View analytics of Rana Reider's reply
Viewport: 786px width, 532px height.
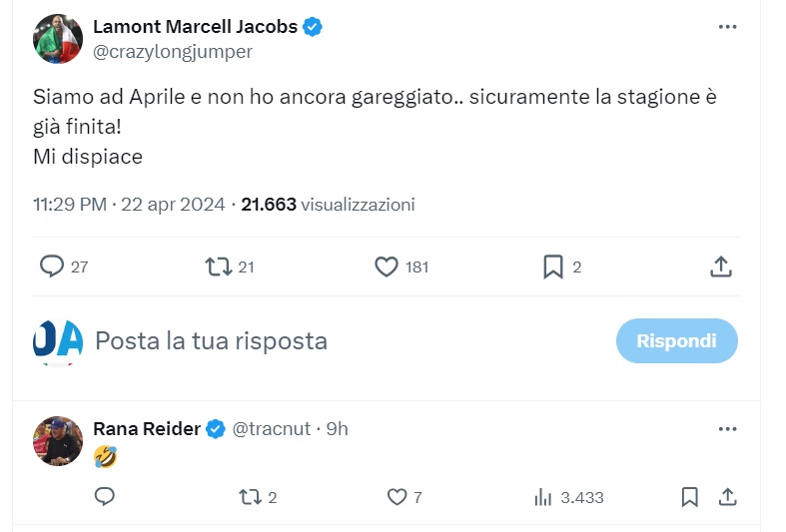coord(544,496)
